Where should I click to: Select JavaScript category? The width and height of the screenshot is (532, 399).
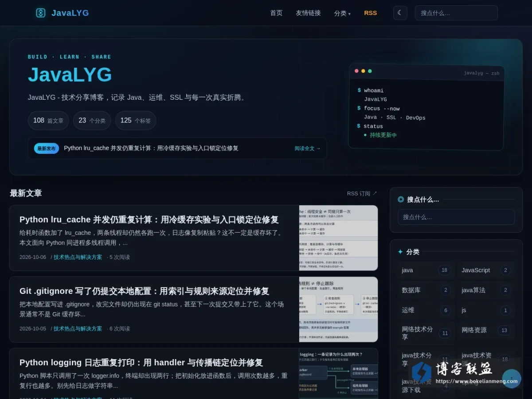pos(486,270)
